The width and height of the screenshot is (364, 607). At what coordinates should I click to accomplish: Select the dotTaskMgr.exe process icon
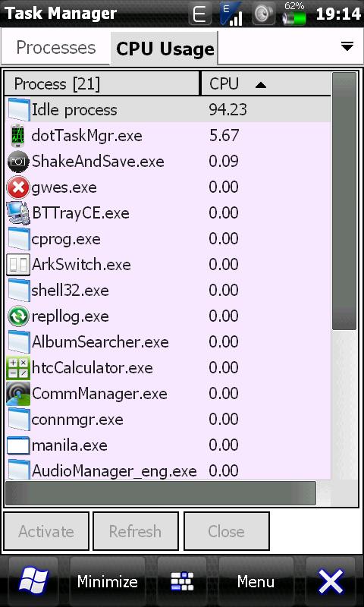click(17, 136)
